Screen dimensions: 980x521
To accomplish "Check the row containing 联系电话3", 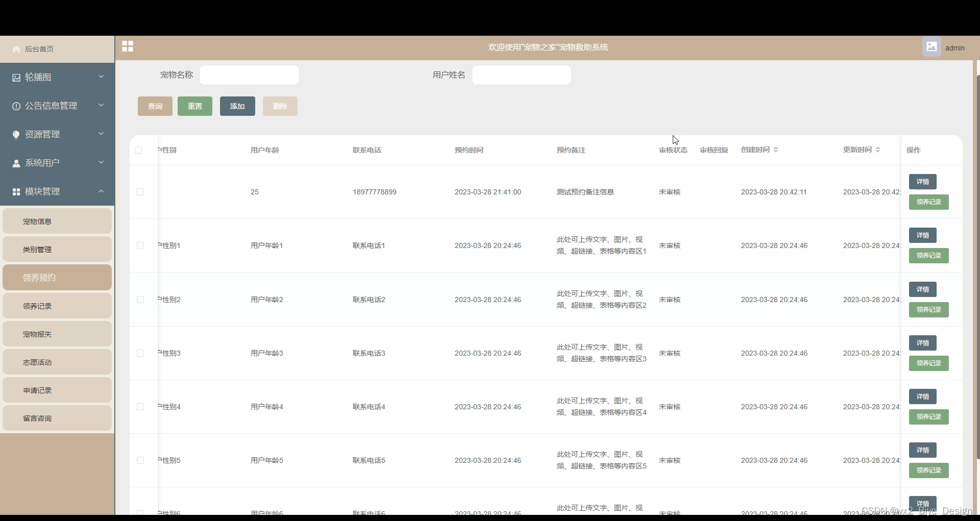I will tap(140, 353).
